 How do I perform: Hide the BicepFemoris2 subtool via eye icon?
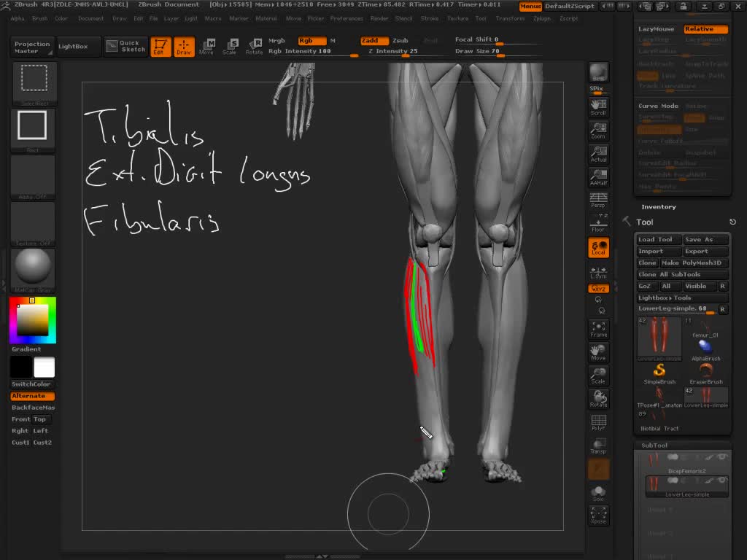[722, 457]
